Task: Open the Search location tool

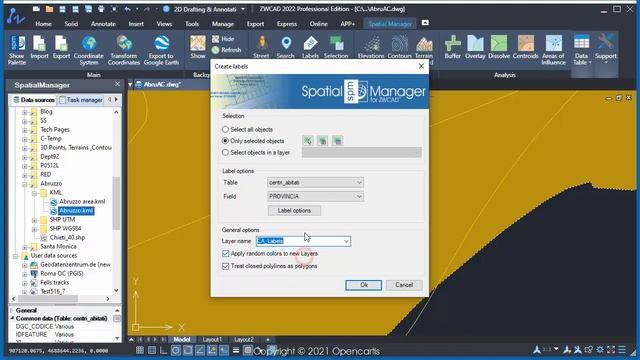Action: coord(286,47)
